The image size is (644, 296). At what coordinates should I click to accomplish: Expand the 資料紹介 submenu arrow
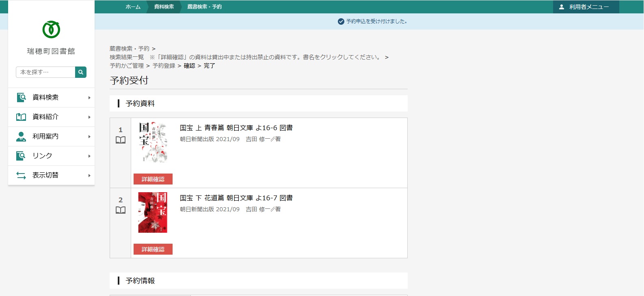tap(89, 117)
